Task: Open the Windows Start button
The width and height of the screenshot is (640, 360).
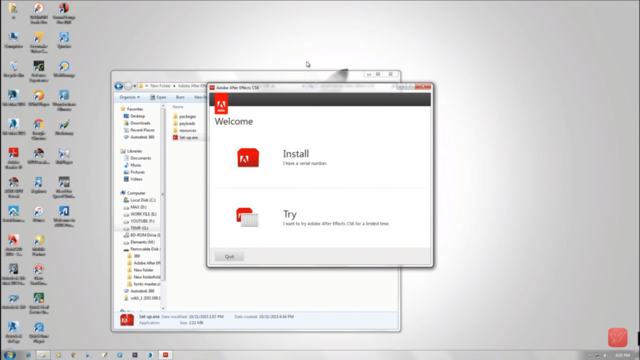Action: click(x=9, y=355)
